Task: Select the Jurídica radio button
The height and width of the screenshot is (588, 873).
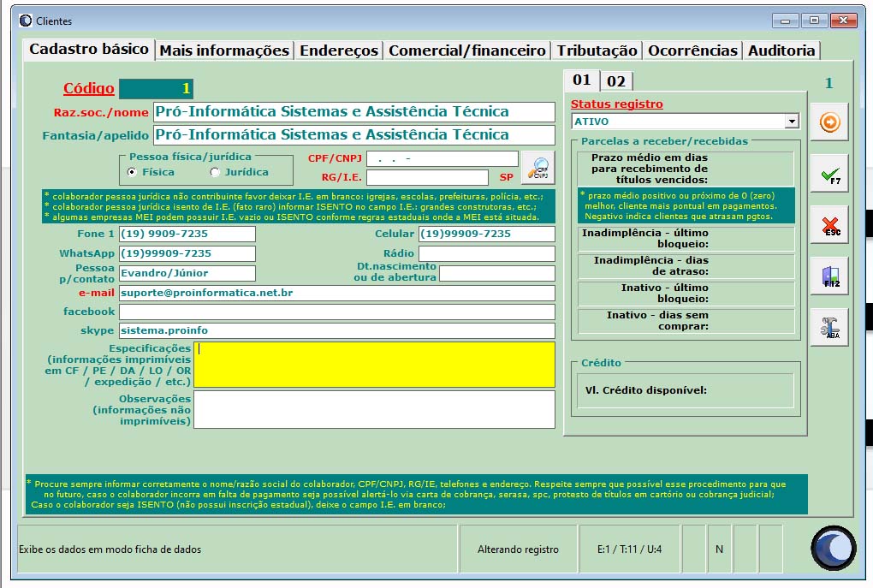Action: [x=215, y=172]
